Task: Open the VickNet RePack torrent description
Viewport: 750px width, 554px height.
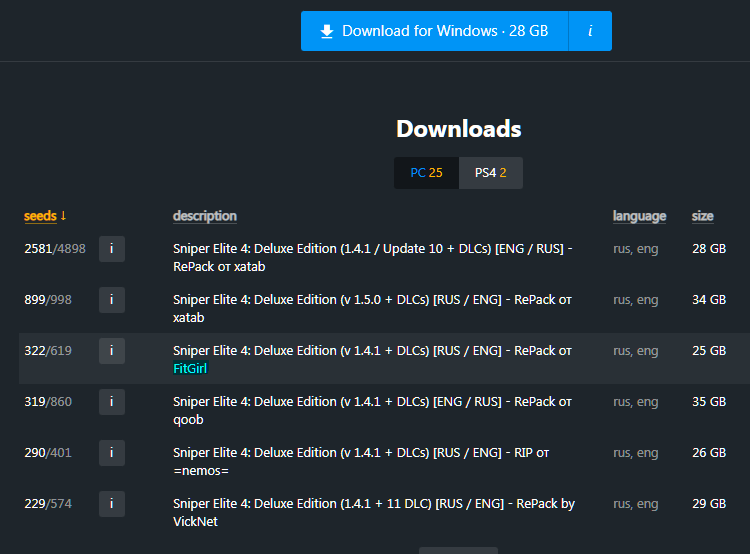Action: (374, 512)
